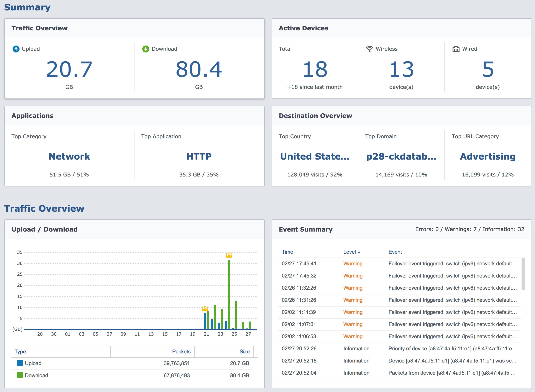
Task: Click the Wired ethernet port icon
Action: click(456, 49)
